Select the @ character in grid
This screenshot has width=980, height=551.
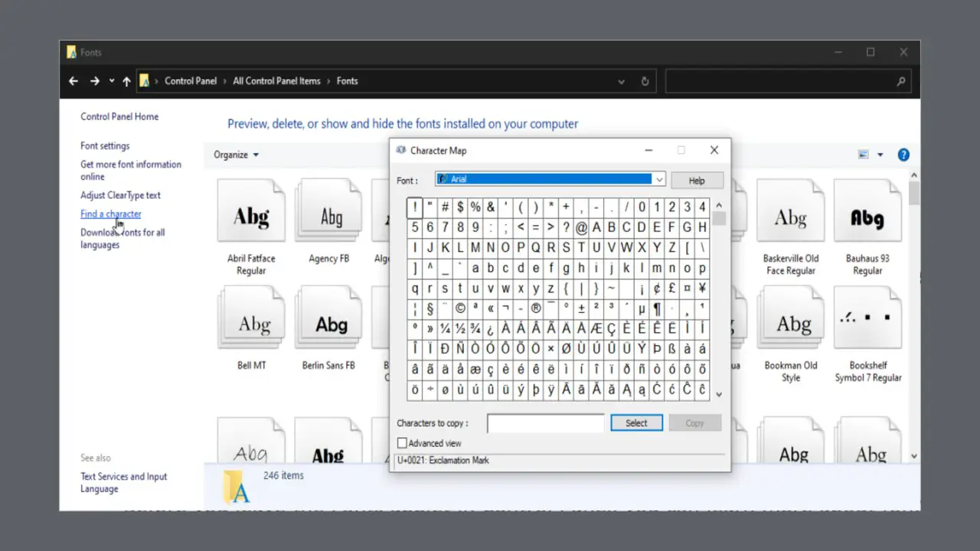(581, 227)
